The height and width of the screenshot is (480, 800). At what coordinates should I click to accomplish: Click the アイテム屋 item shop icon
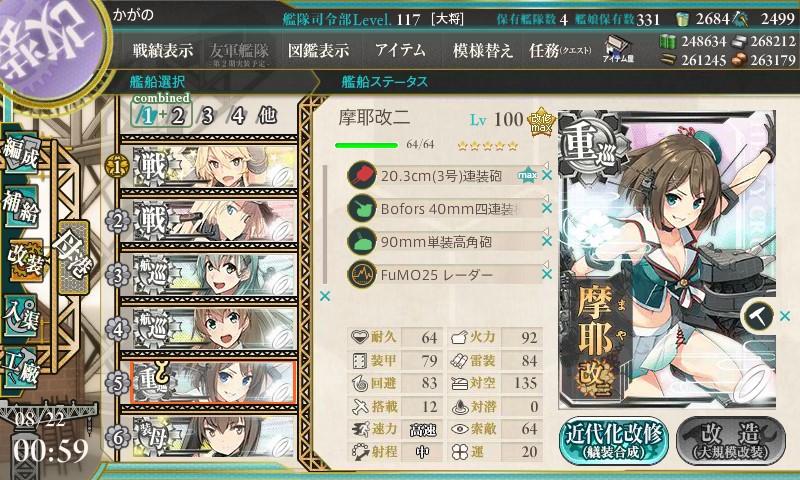[618, 49]
